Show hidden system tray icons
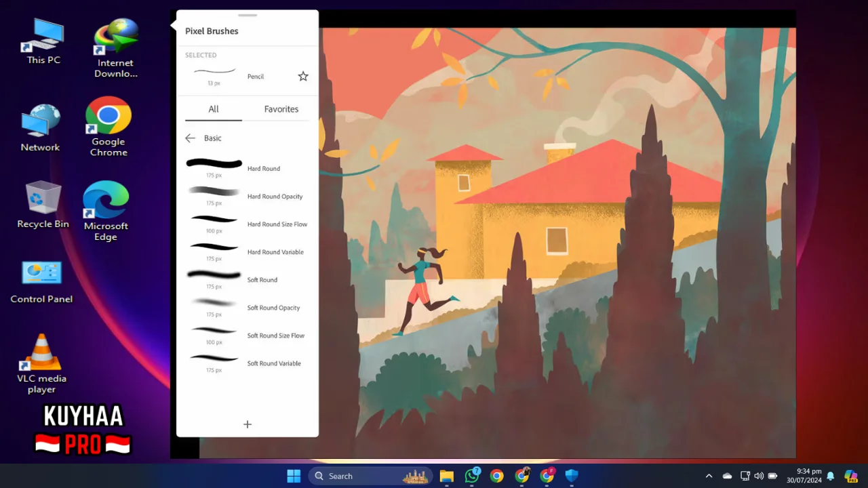This screenshot has width=868, height=488. click(x=709, y=476)
